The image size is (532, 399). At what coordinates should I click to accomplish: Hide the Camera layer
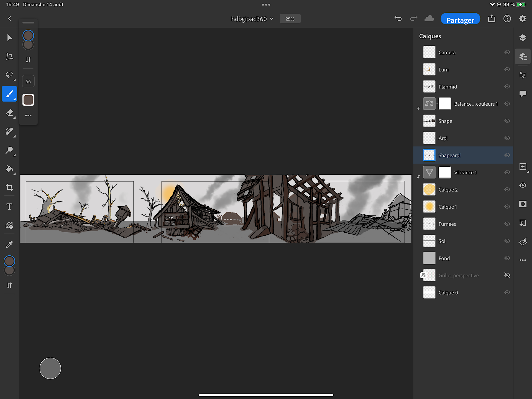pos(507,52)
